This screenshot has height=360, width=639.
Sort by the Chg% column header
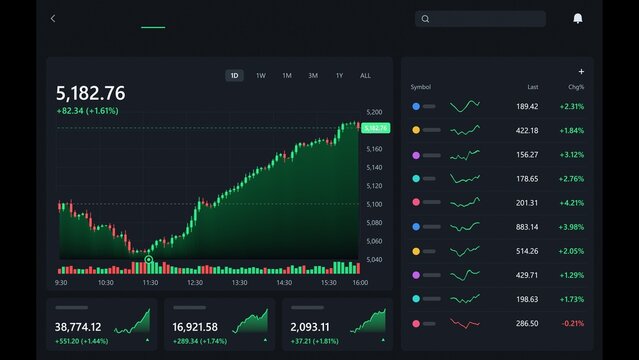(576, 87)
